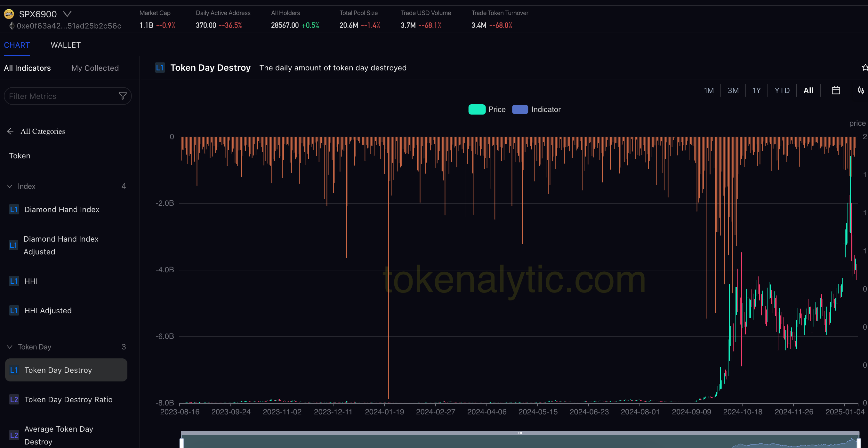Open the calendar date picker icon
This screenshot has height=448, width=868.
tap(836, 90)
